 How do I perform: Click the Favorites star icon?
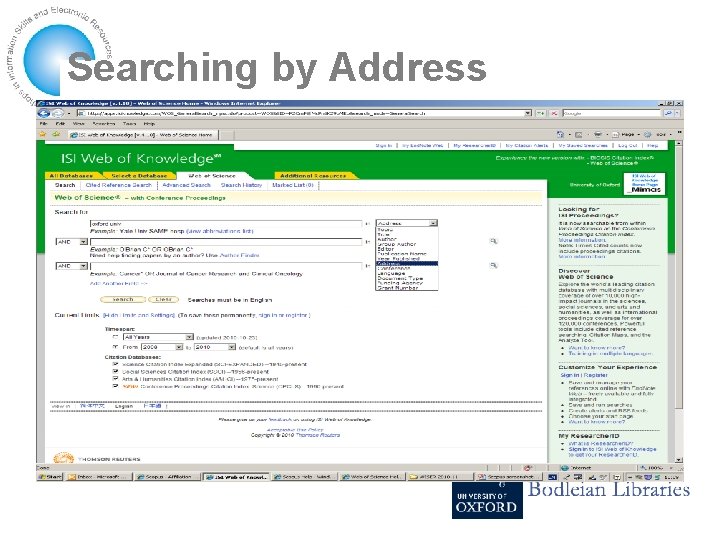pyautogui.click(x=42, y=135)
